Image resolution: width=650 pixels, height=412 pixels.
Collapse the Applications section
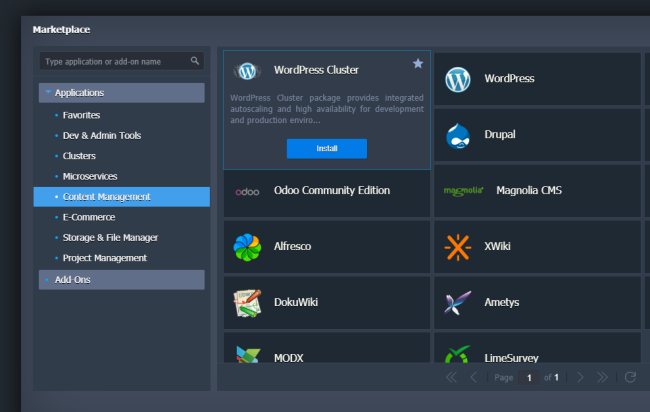[47, 93]
